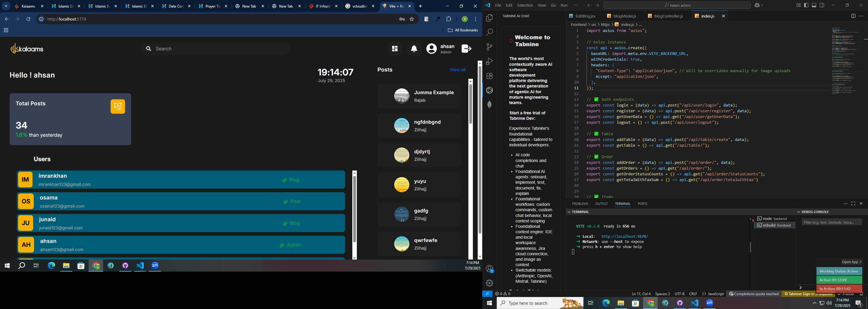Toggle the VS Code bottom panel
This screenshot has width=868, height=309.
click(x=814, y=5)
